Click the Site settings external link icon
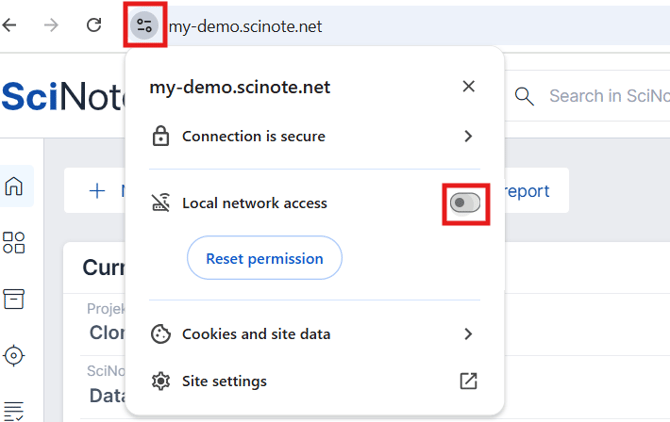 point(468,381)
